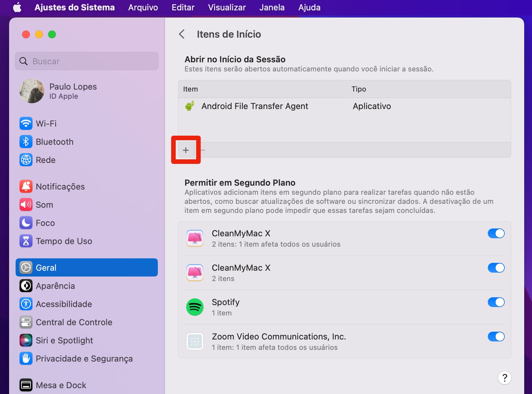Click the Wi-Fi icon in sidebar
The width and height of the screenshot is (532, 394).
point(26,124)
